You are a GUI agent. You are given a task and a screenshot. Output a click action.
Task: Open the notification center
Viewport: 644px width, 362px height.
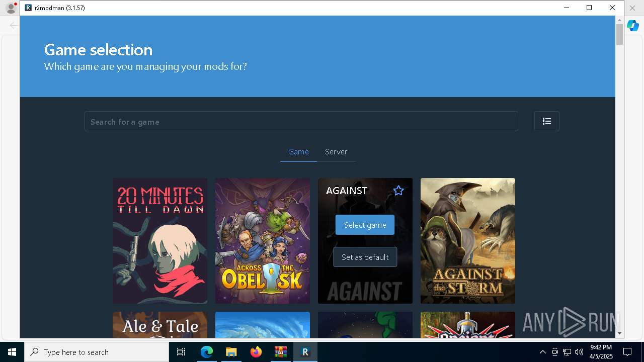(627, 352)
